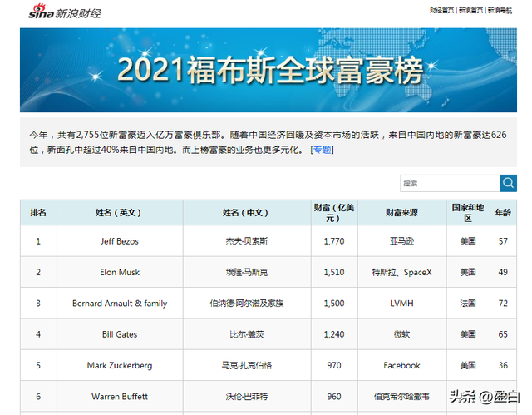Click the 财富来源 column header
This screenshot has width=532, height=415.
[x=402, y=212]
